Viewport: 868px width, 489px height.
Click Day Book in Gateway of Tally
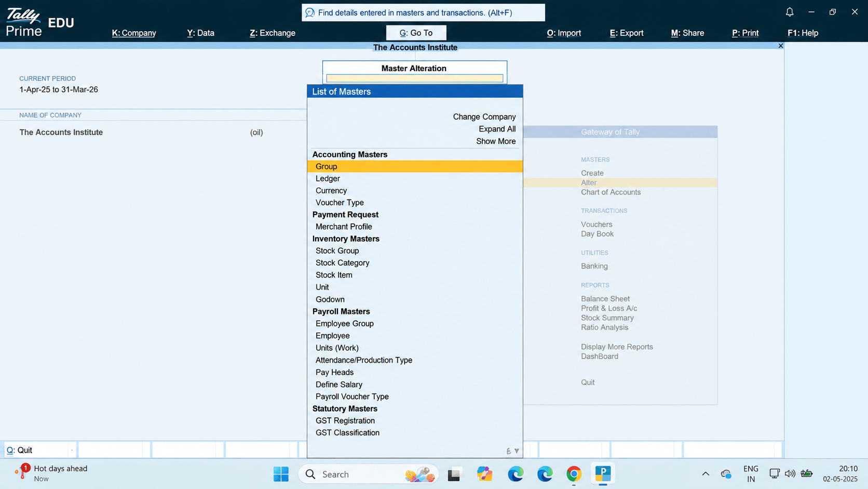point(598,234)
